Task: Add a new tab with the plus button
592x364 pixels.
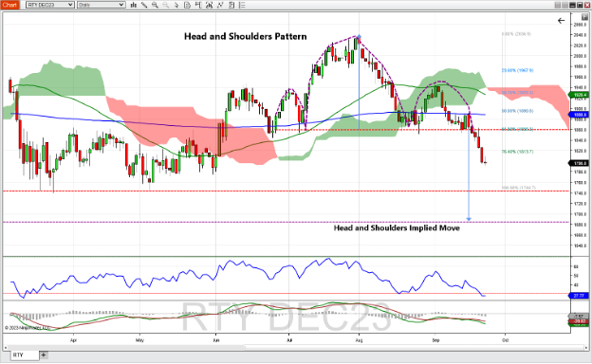Action: [x=44, y=355]
